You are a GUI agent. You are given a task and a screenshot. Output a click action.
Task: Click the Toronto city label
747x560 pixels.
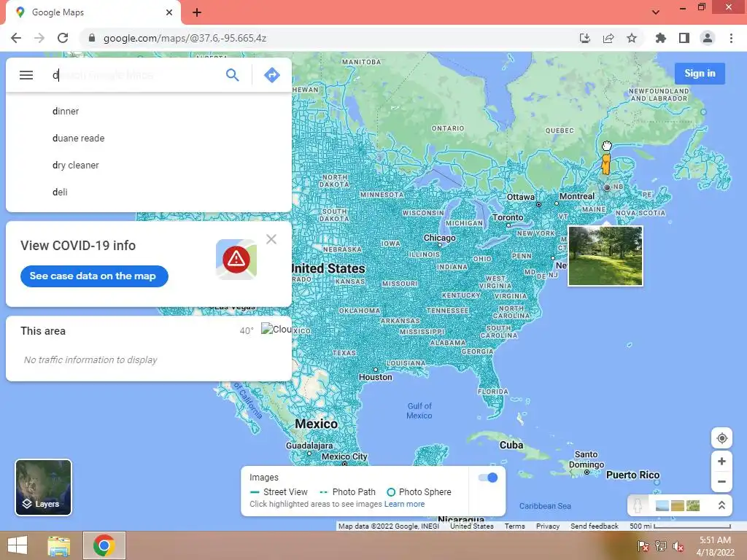508,217
